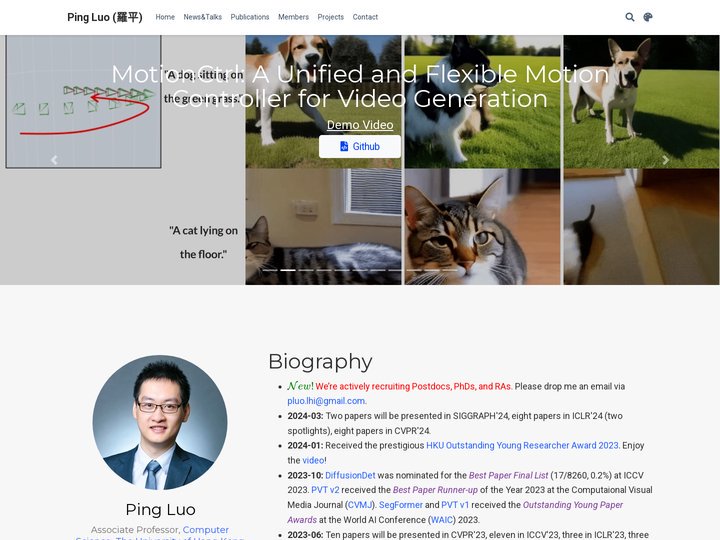
Task: Click Ping Luo's circular profile photo
Action: pos(160,422)
